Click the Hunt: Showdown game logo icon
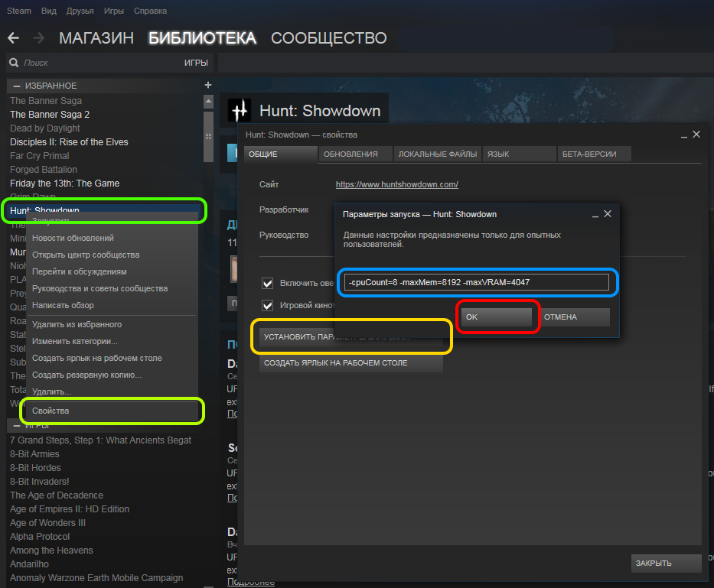 tap(240, 110)
